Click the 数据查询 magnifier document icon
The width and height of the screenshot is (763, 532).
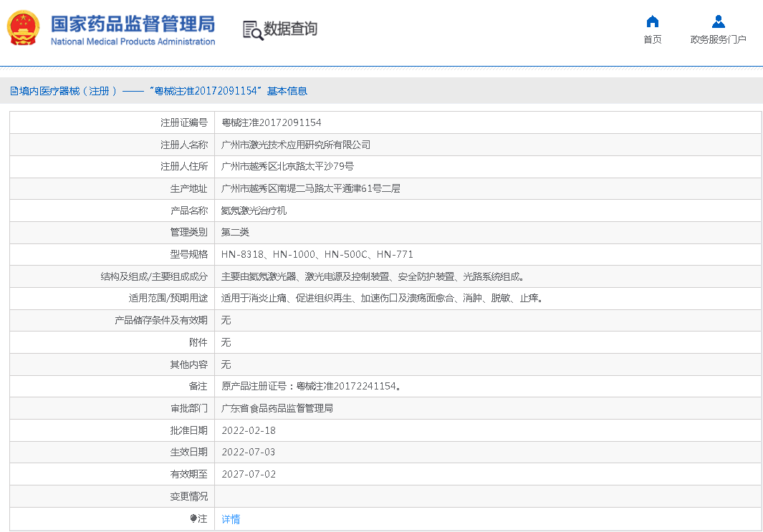(x=252, y=30)
